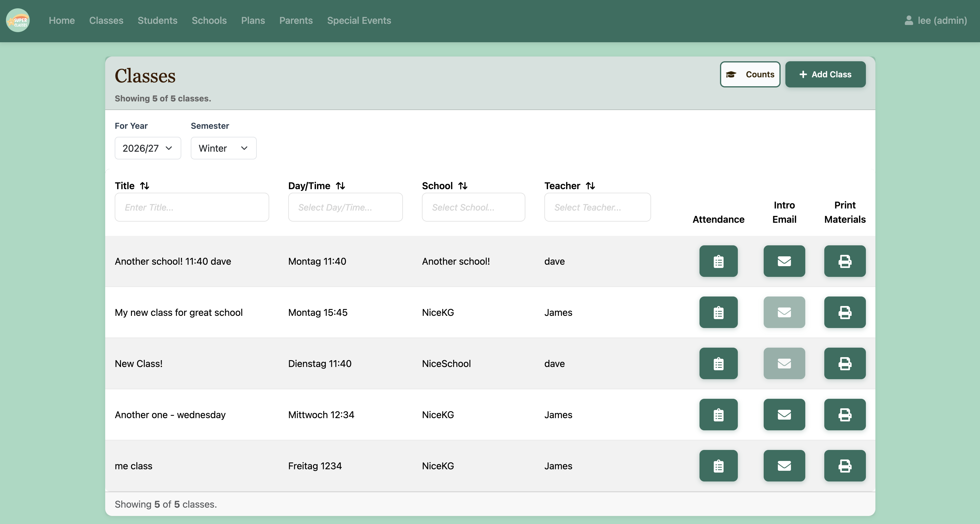Select the 'Dienstag 11:40' day/time cell
980x524 pixels.
pyautogui.click(x=319, y=363)
